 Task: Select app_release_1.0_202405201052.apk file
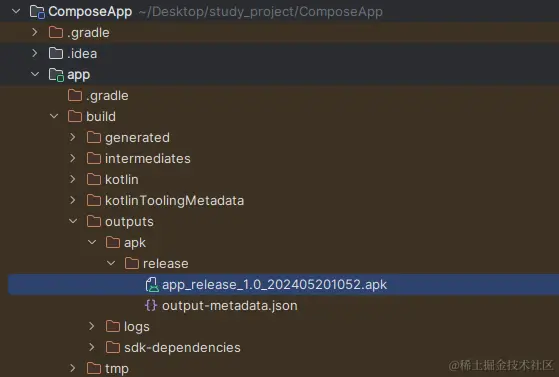point(284,285)
